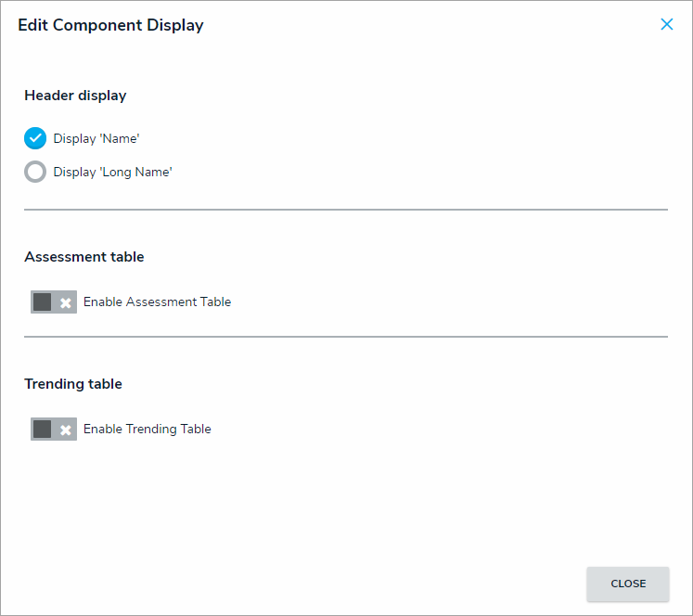Toggle the Enable Trending Table switch
Image resolution: width=693 pixels, height=616 pixels.
pos(54,430)
